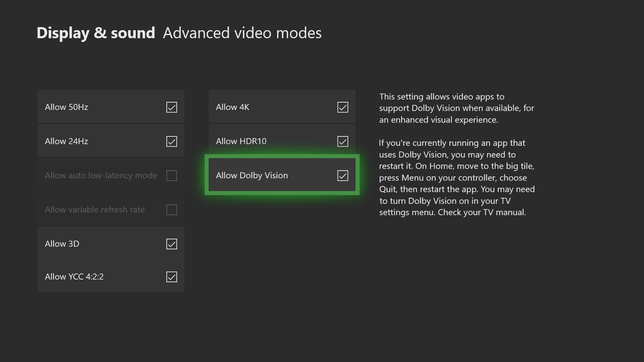This screenshot has height=362, width=644.
Task: Toggle the Allow 24Hz setting
Action: 171,141
